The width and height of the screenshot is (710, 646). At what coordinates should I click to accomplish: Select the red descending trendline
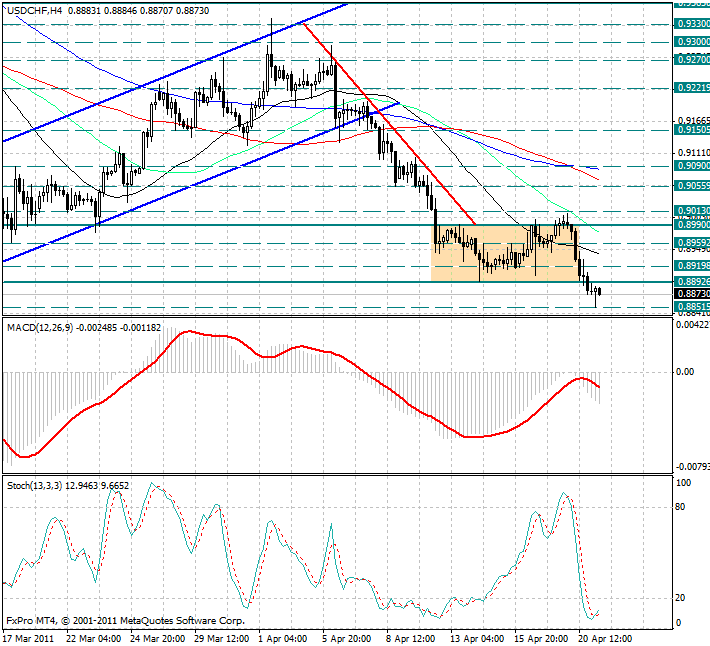pyautogui.click(x=389, y=124)
